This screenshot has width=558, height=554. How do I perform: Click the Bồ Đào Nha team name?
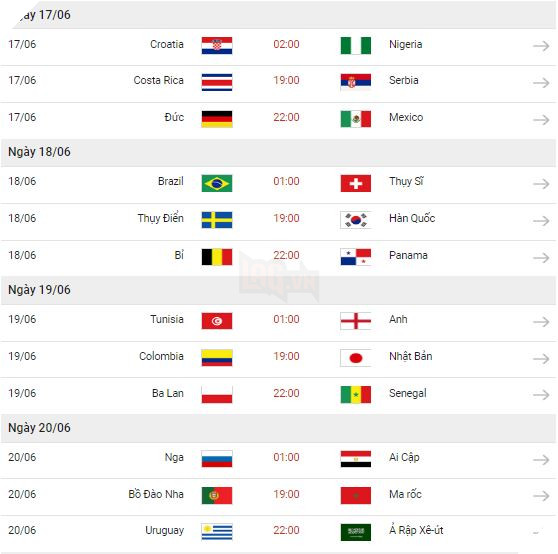click(156, 494)
